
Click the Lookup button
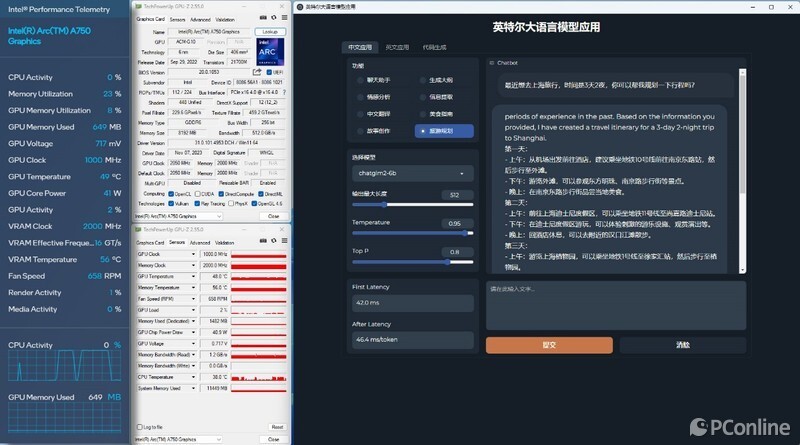(270, 32)
